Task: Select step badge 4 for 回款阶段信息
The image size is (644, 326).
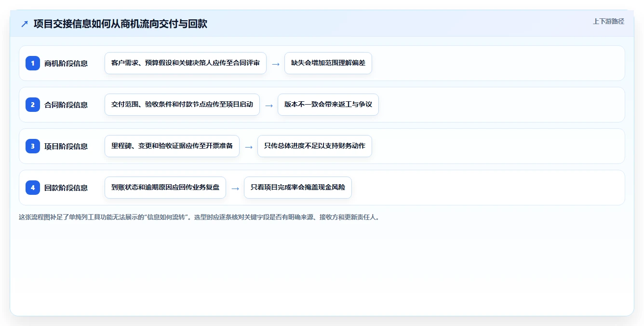Action: (x=33, y=188)
